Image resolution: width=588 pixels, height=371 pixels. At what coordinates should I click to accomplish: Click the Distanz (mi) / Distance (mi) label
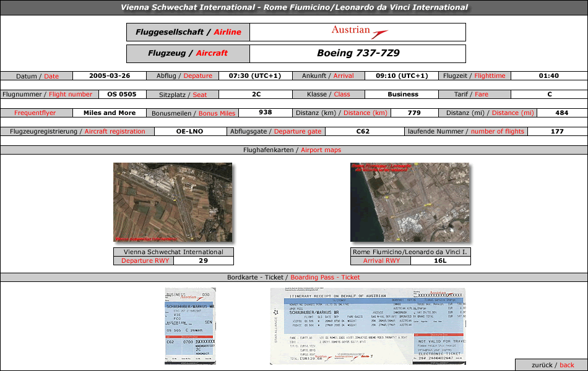pyautogui.click(x=488, y=113)
